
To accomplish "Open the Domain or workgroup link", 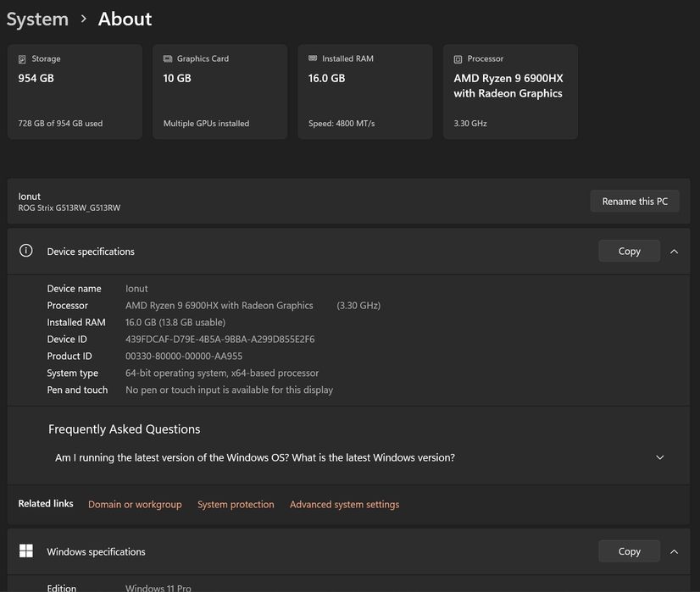I will (135, 505).
